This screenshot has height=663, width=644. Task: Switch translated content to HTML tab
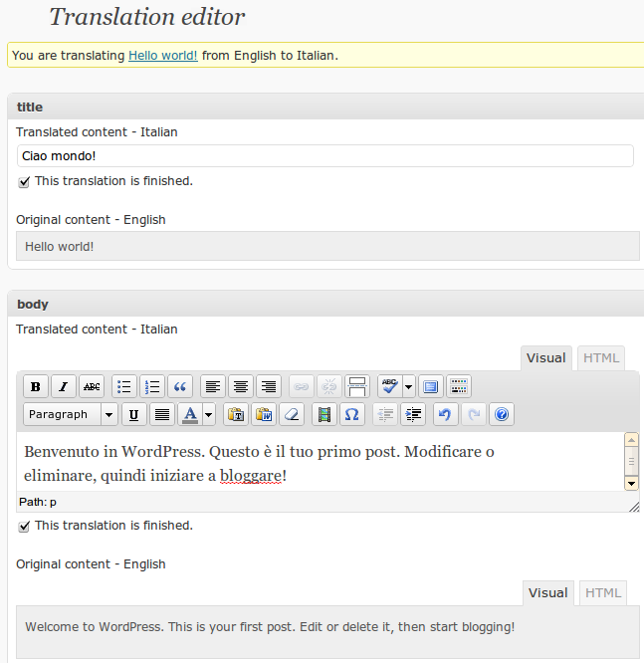(x=601, y=358)
